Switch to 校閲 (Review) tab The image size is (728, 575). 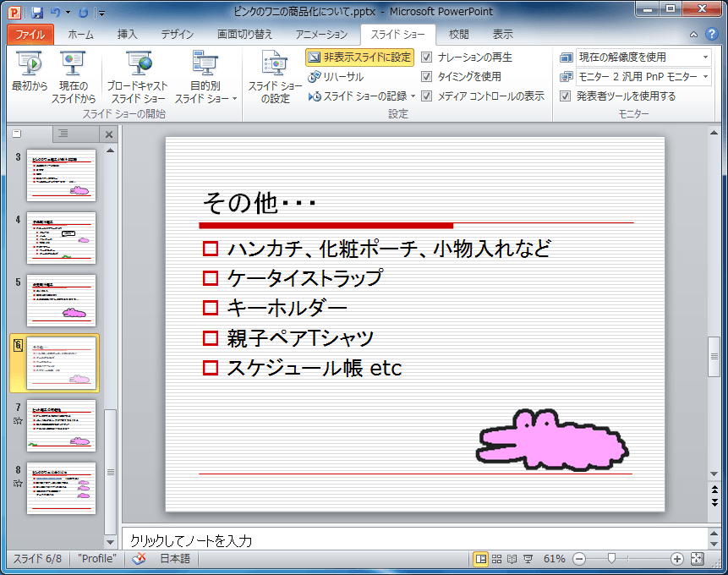point(459,35)
